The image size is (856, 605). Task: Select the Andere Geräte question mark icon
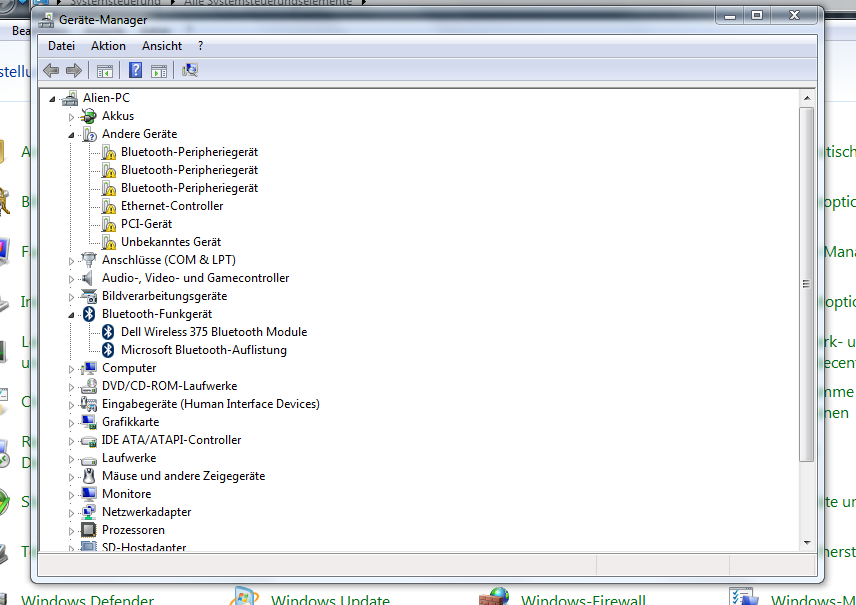pyautogui.click(x=89, y=134)
